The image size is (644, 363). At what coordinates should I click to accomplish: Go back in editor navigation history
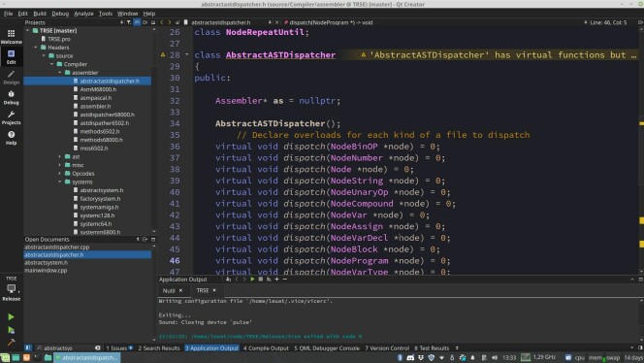(x=162, y=22)
